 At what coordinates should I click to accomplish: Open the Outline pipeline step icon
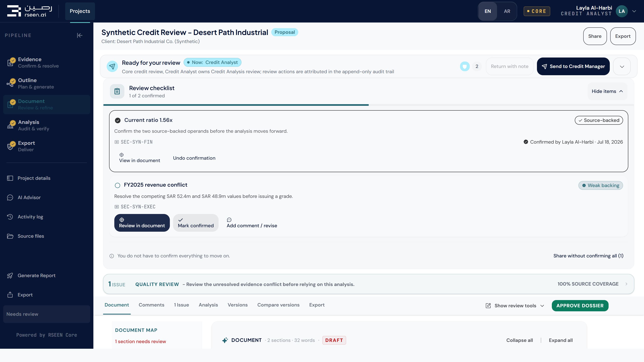tap(10, 83)
